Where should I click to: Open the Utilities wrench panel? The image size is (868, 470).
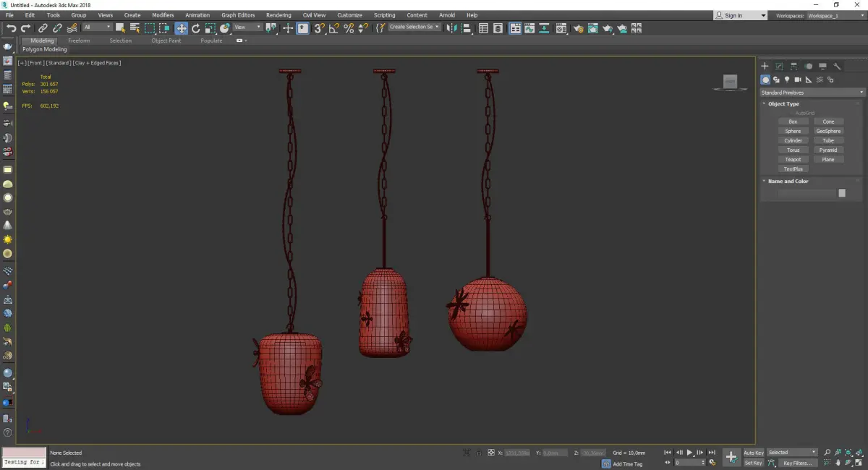click(838, 67)
